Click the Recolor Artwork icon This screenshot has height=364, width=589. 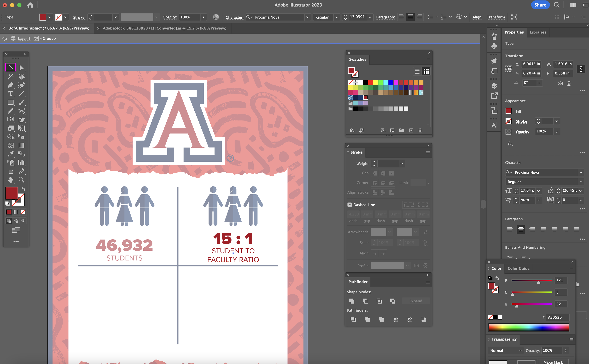click(216, 17)
